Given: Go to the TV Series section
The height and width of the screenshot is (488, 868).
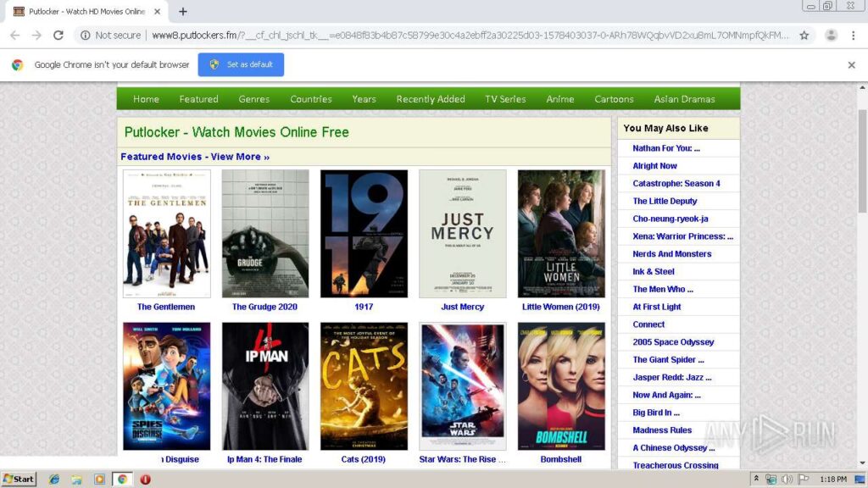Looking at the screenshot, I should 505,99.
